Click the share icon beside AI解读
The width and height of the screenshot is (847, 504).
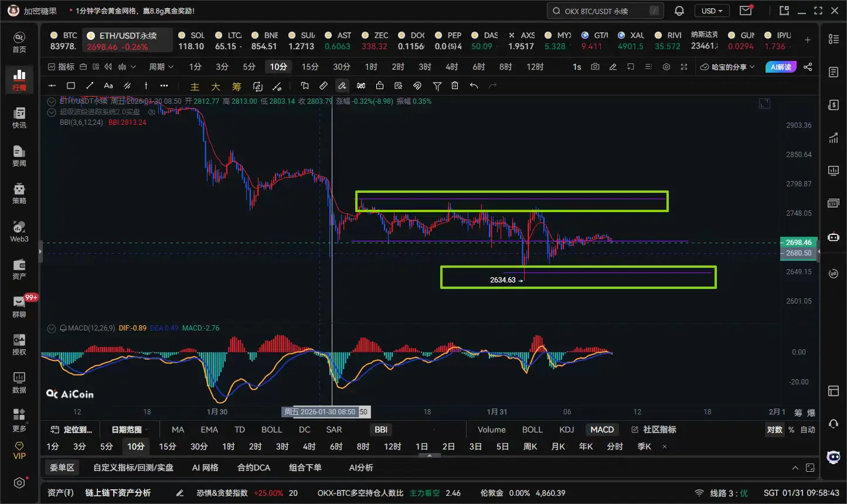tap(808, 67)
